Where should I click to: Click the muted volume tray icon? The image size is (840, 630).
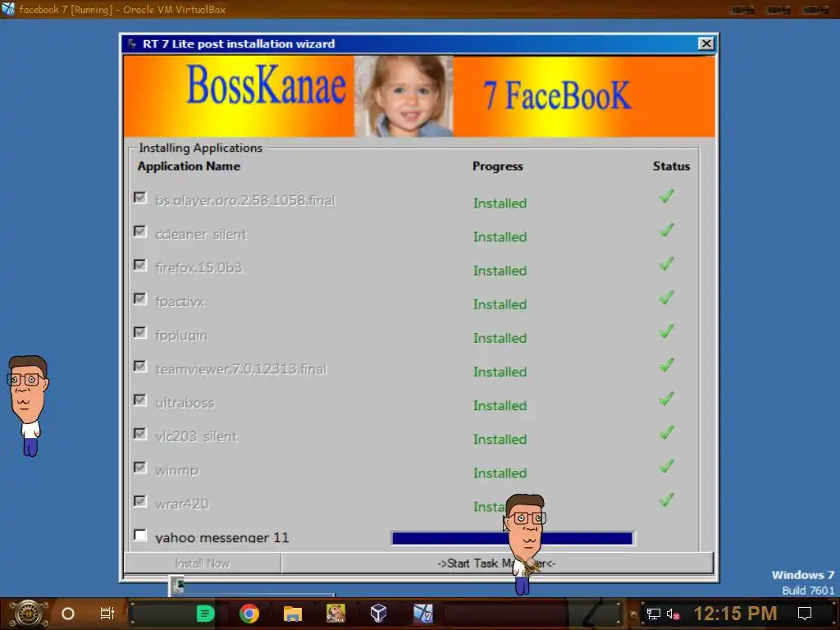[x=673, y=614]
